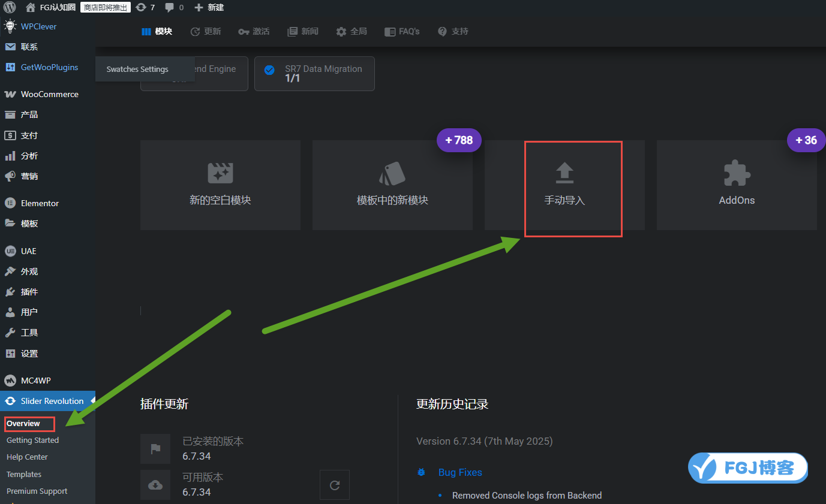Click the WooCommerce sidebar icon

pos(10,94)
